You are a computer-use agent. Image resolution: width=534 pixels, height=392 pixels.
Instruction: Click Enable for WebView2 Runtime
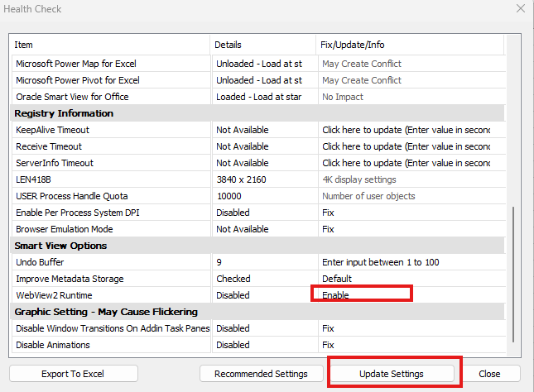point(336,295)
